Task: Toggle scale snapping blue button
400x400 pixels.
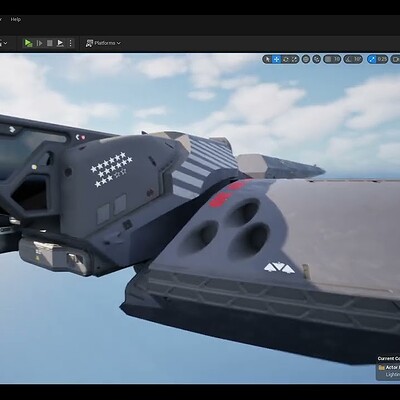Action: [x=372, y=59]
